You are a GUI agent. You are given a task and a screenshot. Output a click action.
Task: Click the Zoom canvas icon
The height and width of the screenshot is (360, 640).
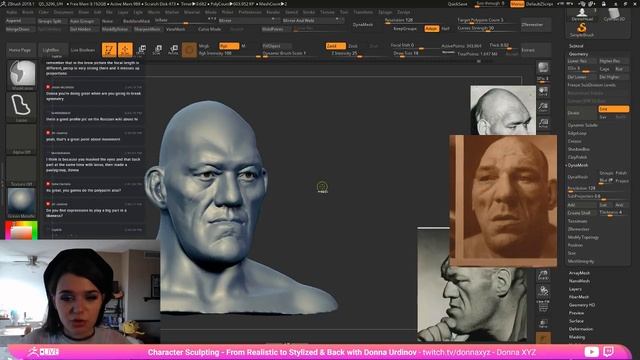pyautogui.click(x=543, y=107)
